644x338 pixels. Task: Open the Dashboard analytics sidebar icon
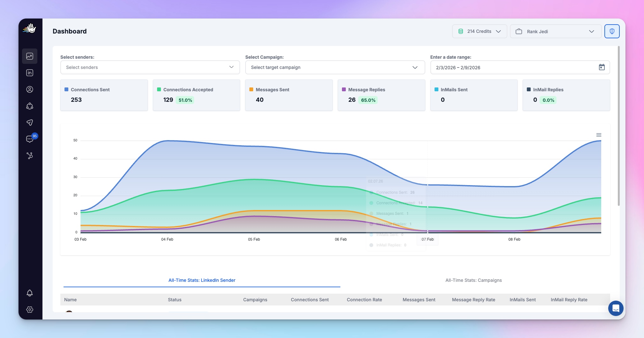click(30, 56)
